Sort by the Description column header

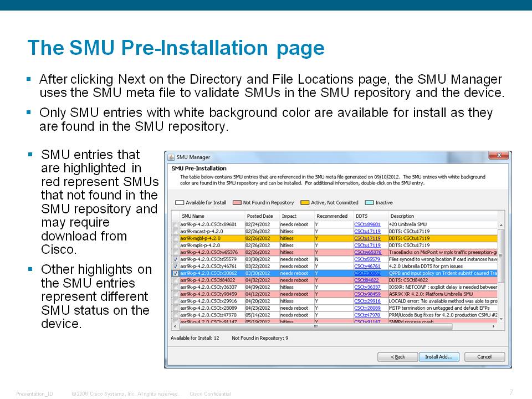point(443,216)
